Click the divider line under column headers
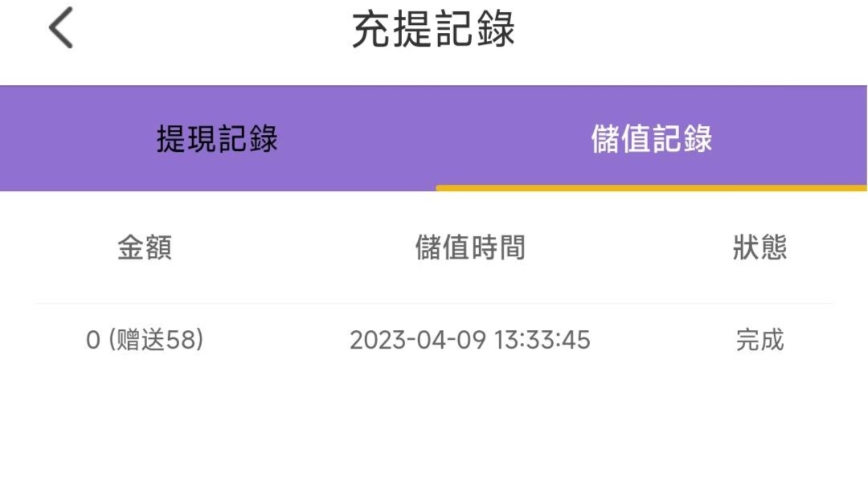 (434, 304)
